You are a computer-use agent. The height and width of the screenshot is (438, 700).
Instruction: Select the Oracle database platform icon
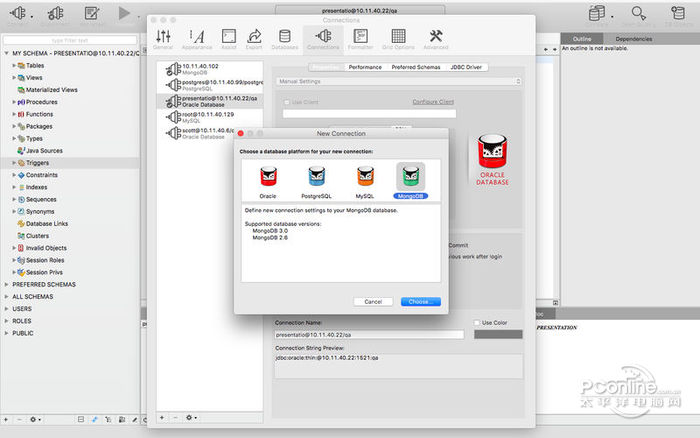pyautogui.click(x=268, y=177)
